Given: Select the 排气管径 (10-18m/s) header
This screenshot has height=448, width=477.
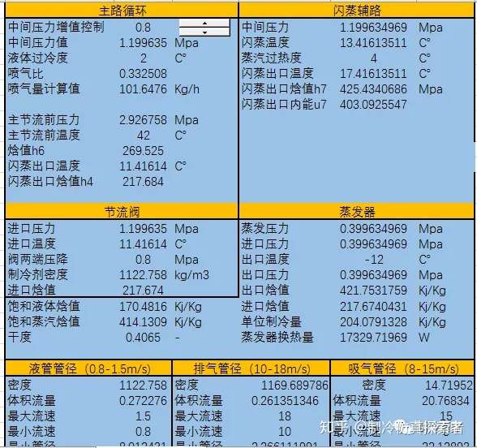Looking at the screenshot, I should pyautogui.click(x=251, y=368).
